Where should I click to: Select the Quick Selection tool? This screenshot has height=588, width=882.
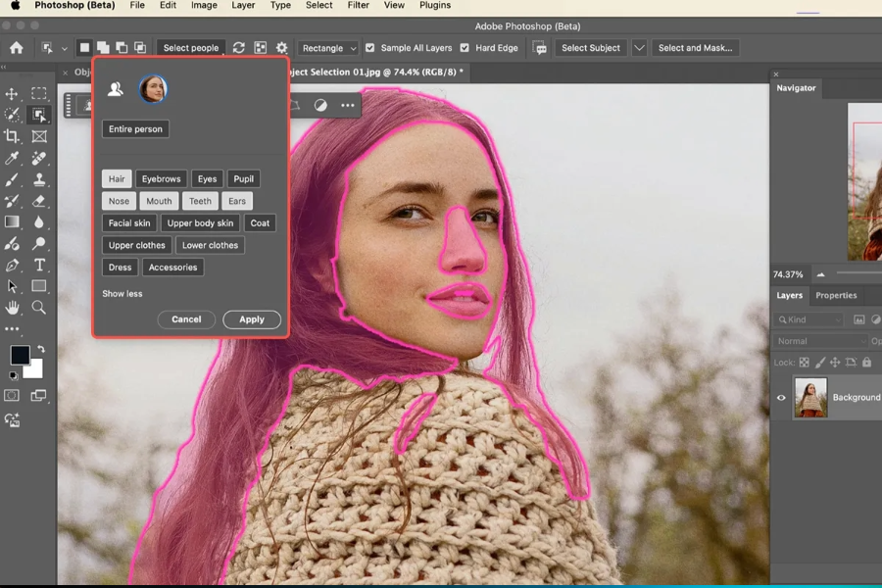click(x=12, y=115)
